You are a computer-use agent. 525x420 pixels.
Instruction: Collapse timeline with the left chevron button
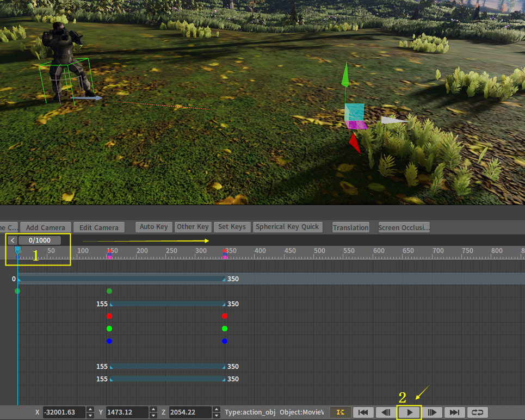click(x=12, y=240)
